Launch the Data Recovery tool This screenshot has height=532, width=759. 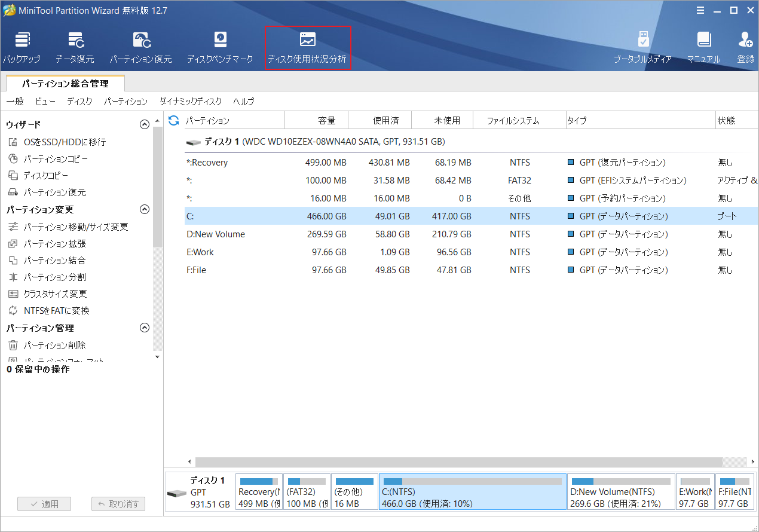76,47
